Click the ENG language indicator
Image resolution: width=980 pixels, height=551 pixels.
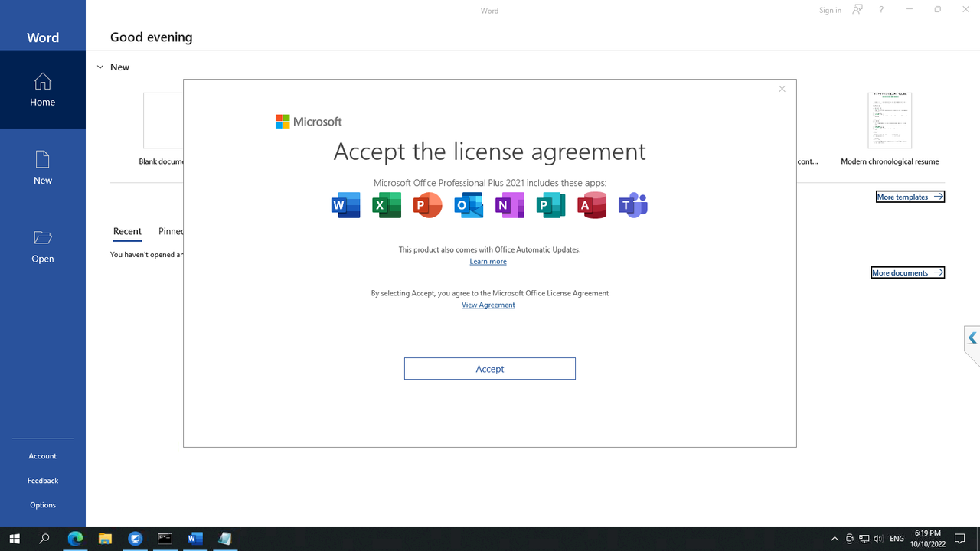897,539
